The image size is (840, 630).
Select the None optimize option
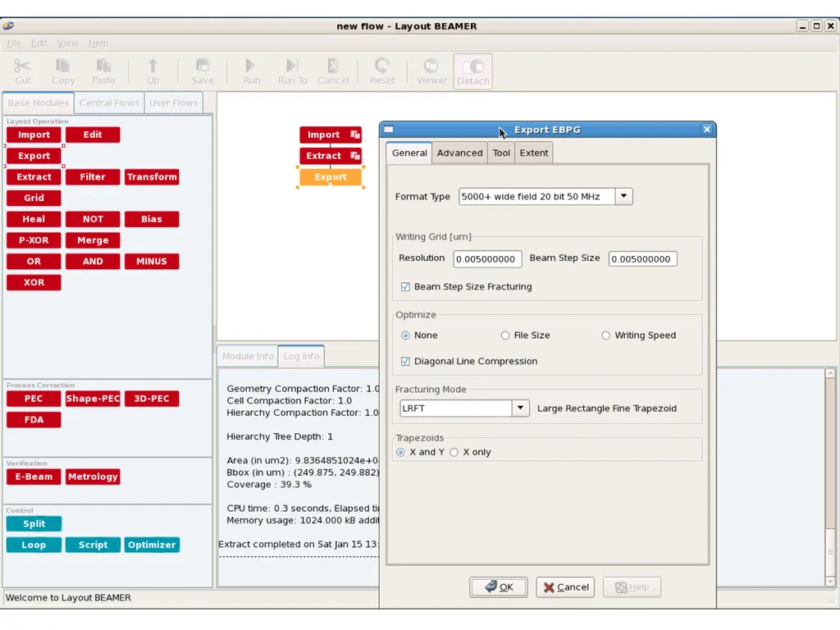click(x=405, y=336)
